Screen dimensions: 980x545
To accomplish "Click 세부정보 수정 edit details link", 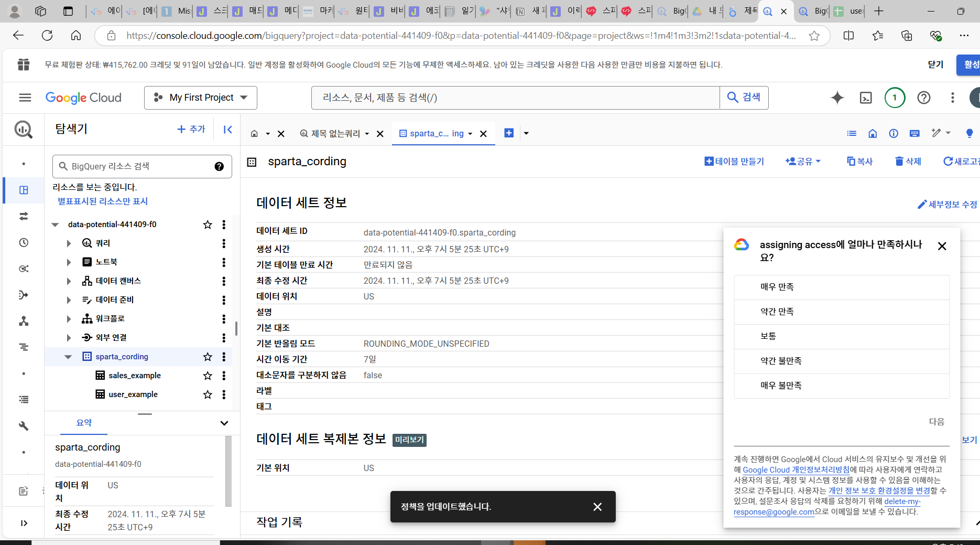I will point(948,205).
